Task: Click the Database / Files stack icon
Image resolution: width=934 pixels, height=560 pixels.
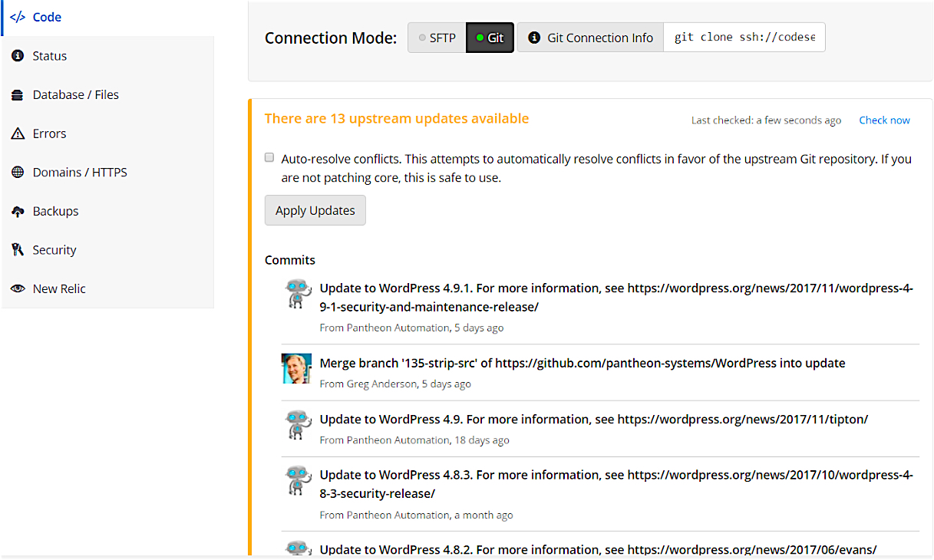Action: pos(18,95)
